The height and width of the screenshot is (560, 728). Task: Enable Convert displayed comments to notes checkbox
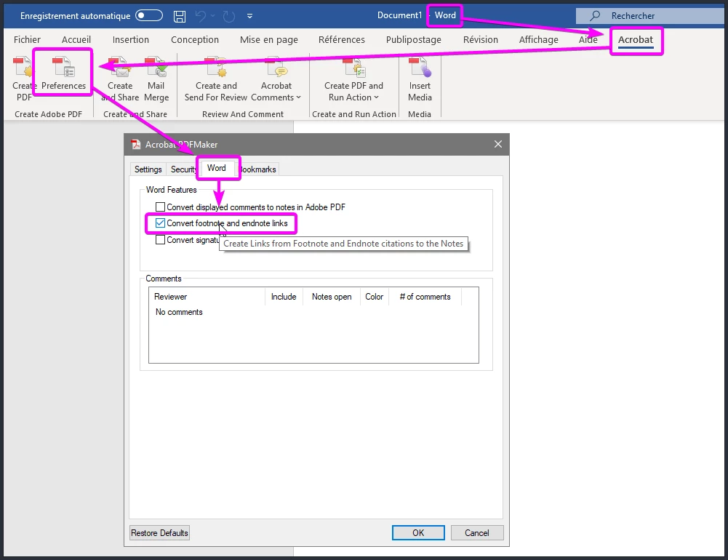point(160,207)
